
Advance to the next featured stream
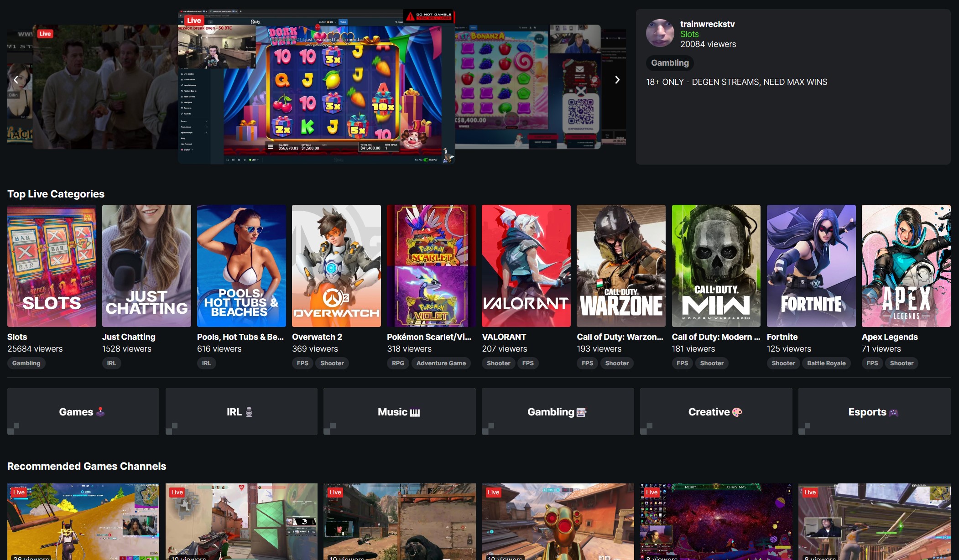[x=617, y=80]
